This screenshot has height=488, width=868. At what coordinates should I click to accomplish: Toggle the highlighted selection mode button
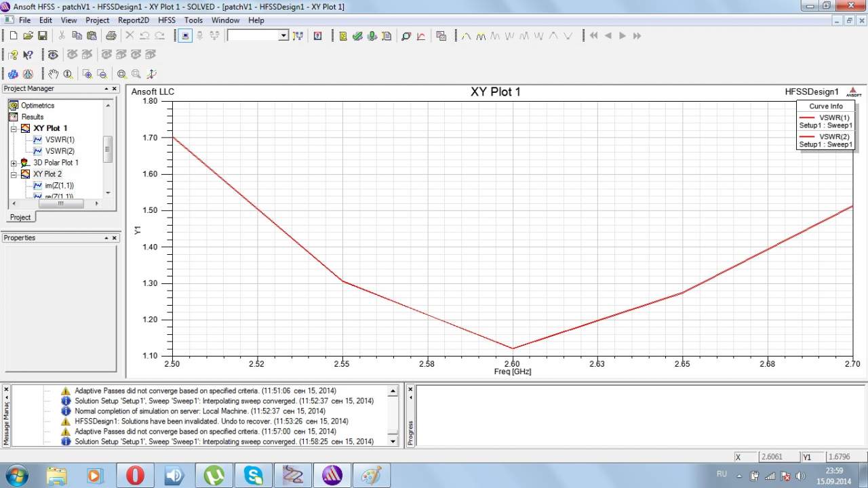[185, 36]
